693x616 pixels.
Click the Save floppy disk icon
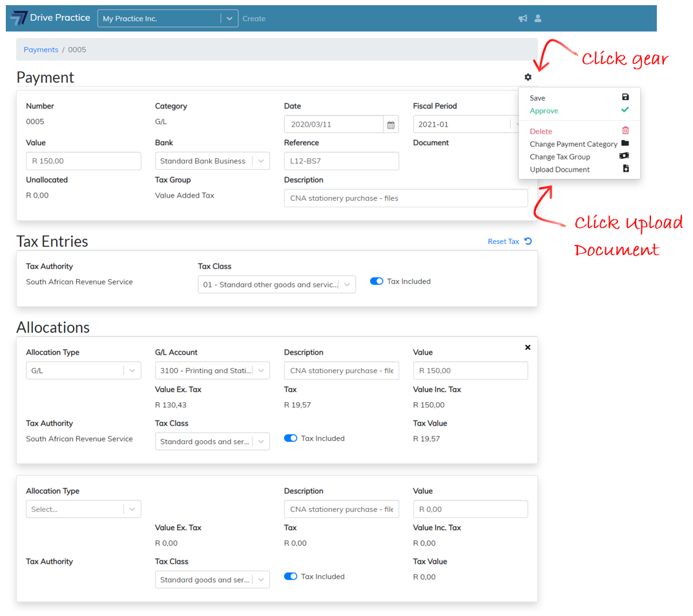click(625, 98)
